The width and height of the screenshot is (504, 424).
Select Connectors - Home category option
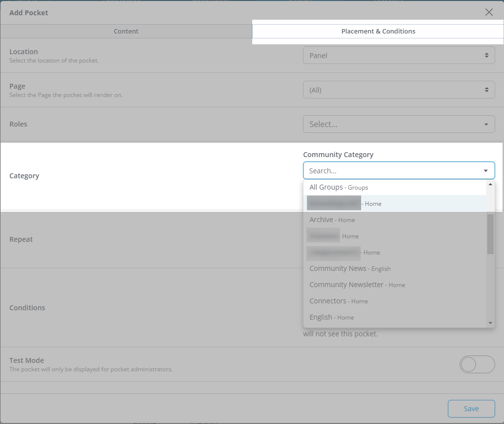(338, 301)
